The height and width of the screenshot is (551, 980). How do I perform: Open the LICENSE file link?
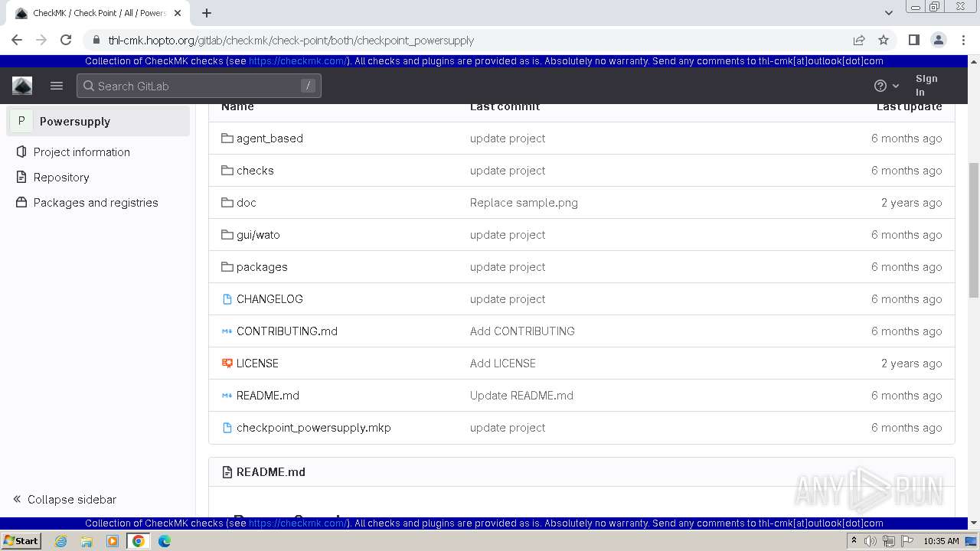coord(257,364)
